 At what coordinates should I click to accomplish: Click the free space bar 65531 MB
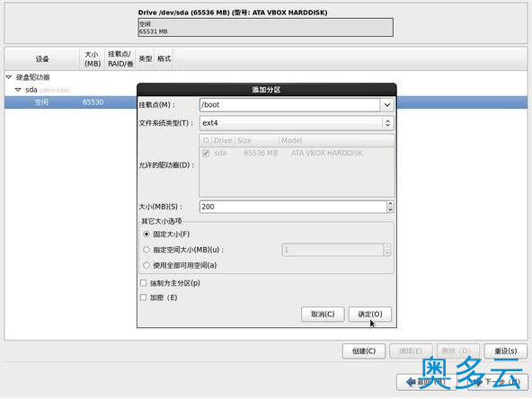pos(266,28)
